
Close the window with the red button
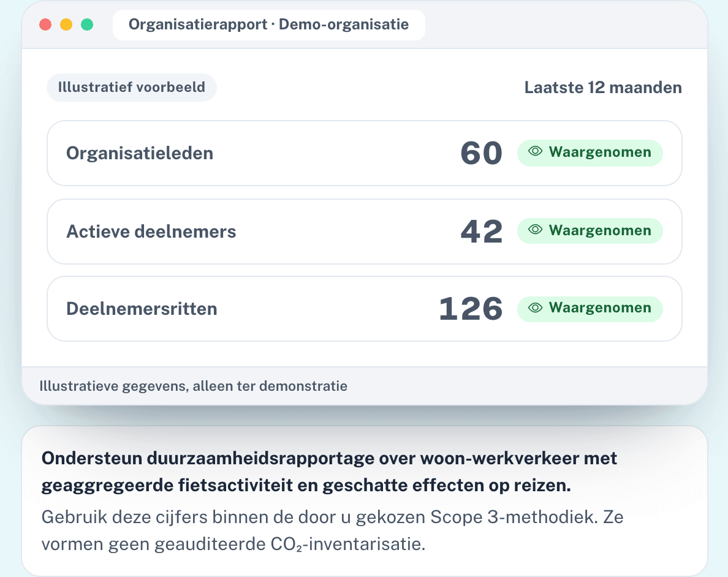click(45, 25)
